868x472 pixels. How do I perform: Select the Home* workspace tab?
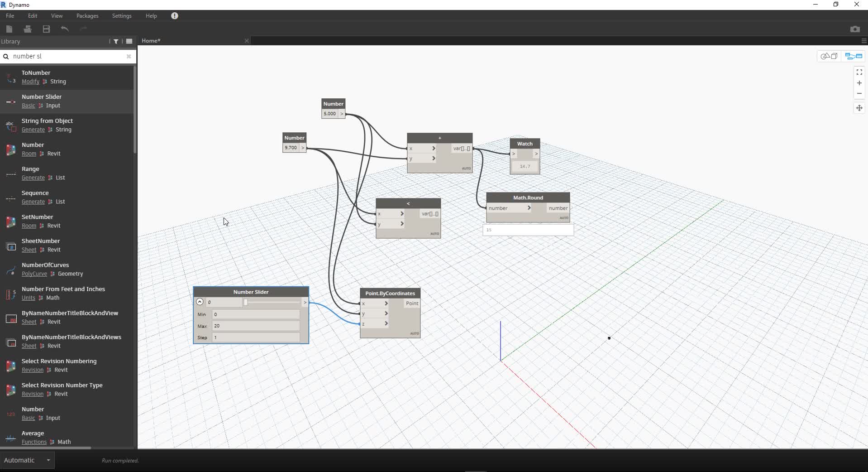[151, 40]
